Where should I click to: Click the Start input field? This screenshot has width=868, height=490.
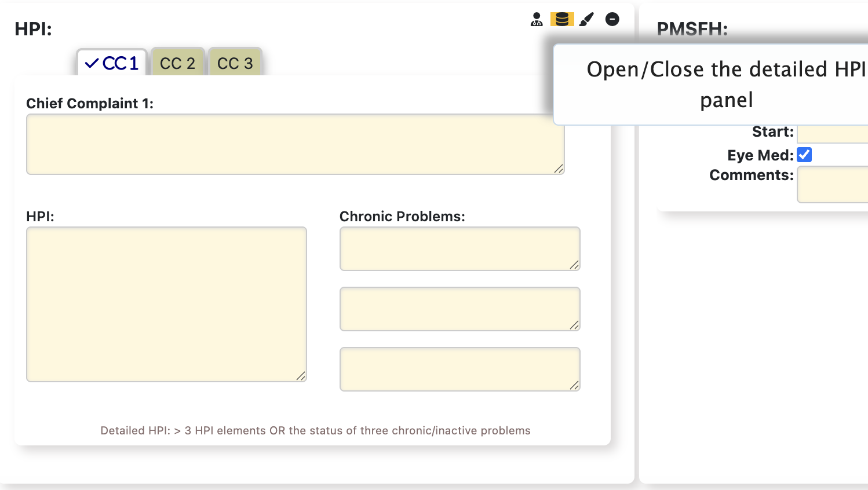click(833, 133)
